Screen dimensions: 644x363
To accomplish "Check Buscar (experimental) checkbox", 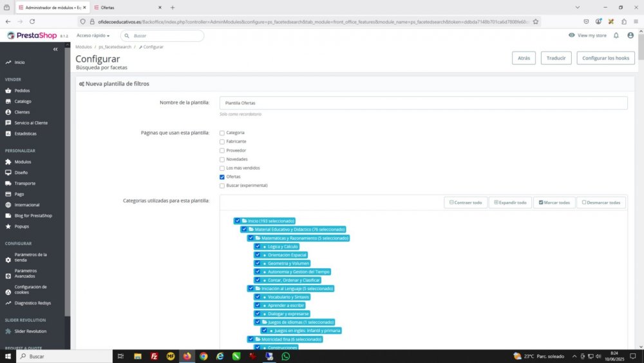I will [x=222, y=186].
